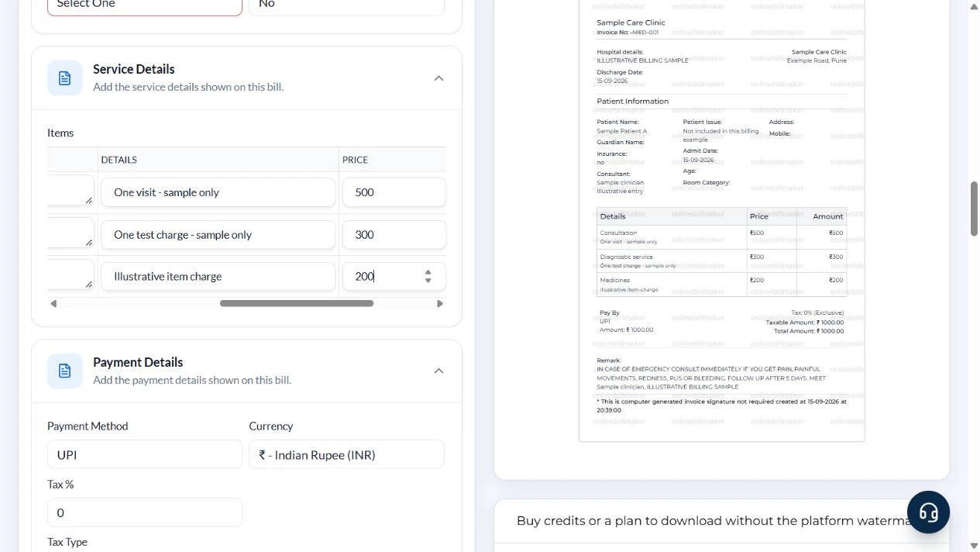Click the page vertical scrollbar thumb

tap(974, 209)
